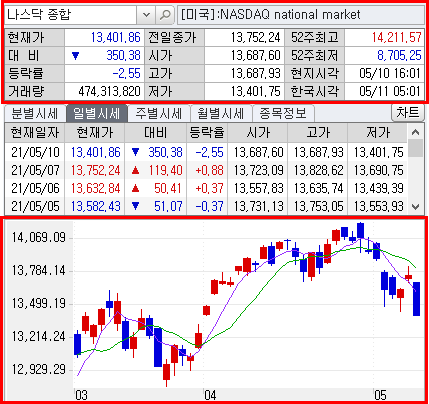This screenshot has width=429, height=404.
Task: Click the table scrollbar down arrow
Action: coord(415,206)
